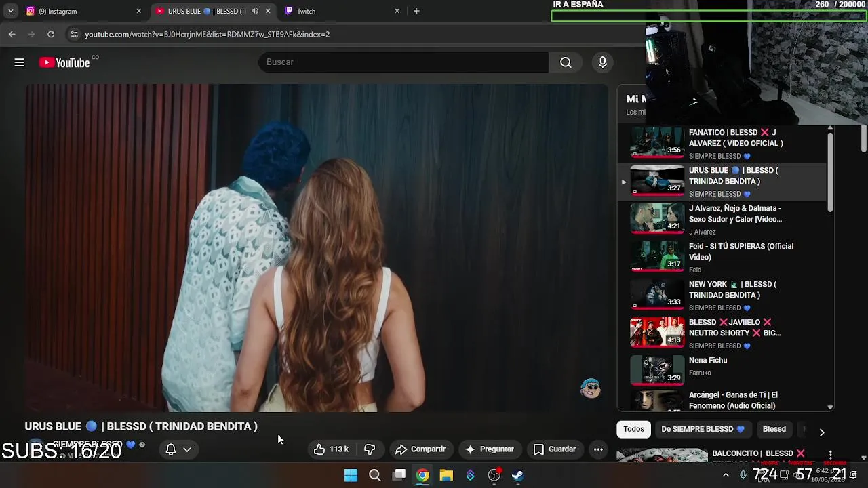Focus the Buscar search field
Screen dimensions: 868x488
tap(403, 62)
